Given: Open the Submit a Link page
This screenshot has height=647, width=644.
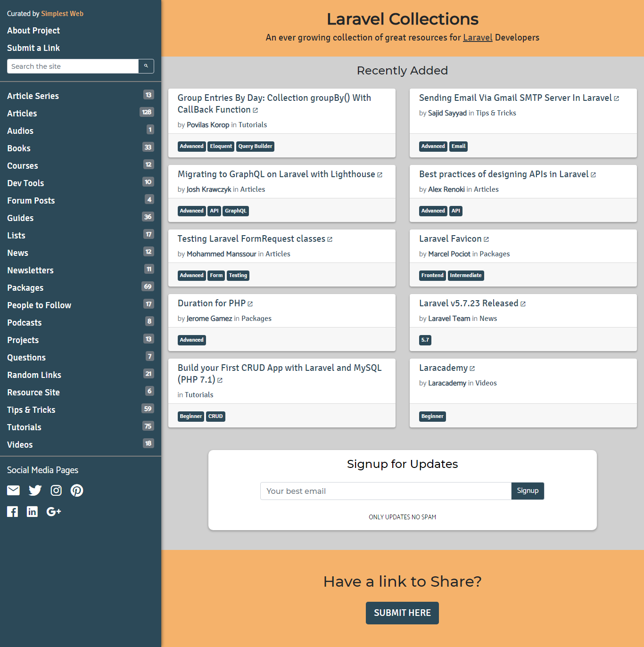Looking at the screenshot, I should (x=33, y=48).
